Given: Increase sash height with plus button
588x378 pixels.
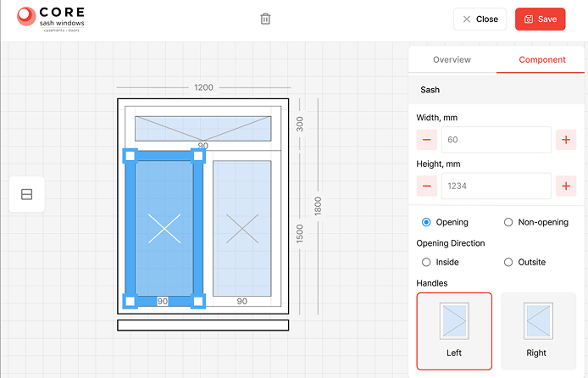Looking at the screenshot, I should tap(566, 186).
